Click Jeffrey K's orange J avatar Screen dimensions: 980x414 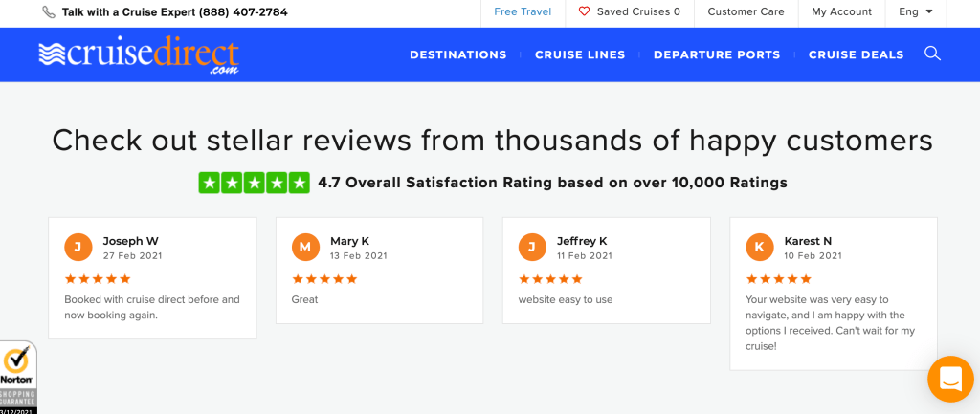point(532,248)
